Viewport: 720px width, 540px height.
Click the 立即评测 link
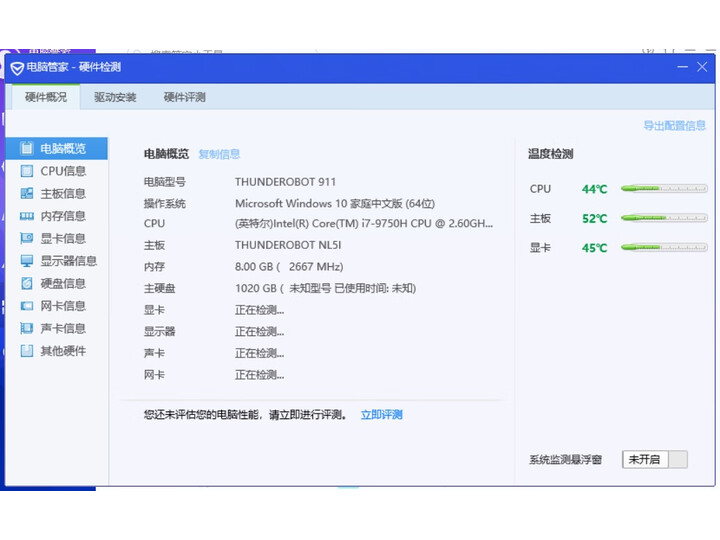[x=382, y=415]
